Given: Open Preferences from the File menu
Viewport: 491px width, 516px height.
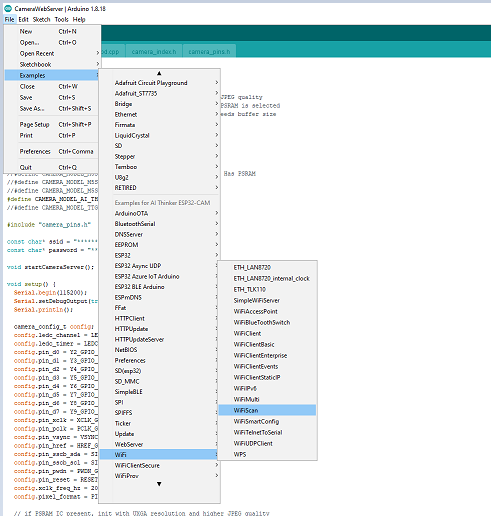Looking at the screenshot, I should [52, 151].
